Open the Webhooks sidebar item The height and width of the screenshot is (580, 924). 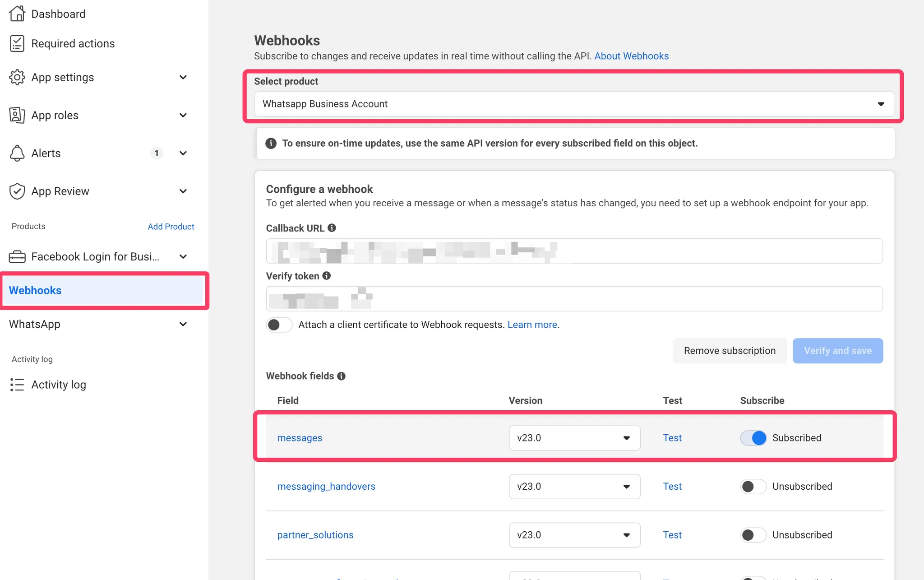104,290
